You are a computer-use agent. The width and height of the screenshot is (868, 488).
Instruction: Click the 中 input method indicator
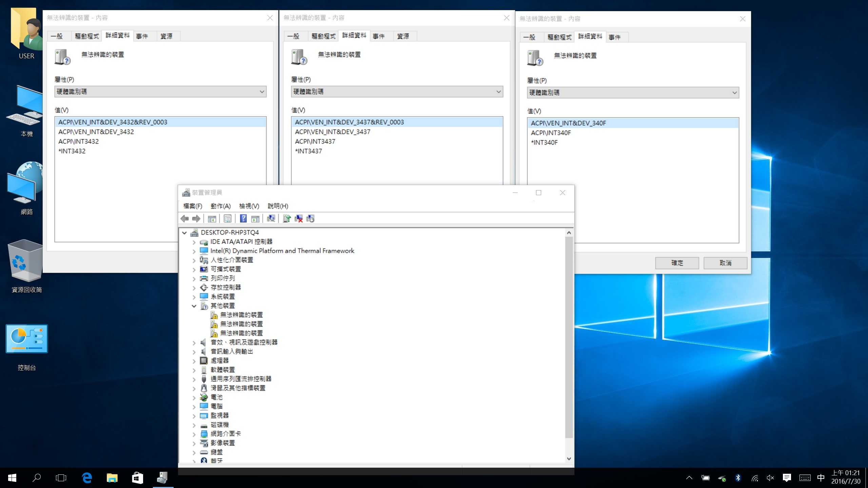tap(821, 478)
